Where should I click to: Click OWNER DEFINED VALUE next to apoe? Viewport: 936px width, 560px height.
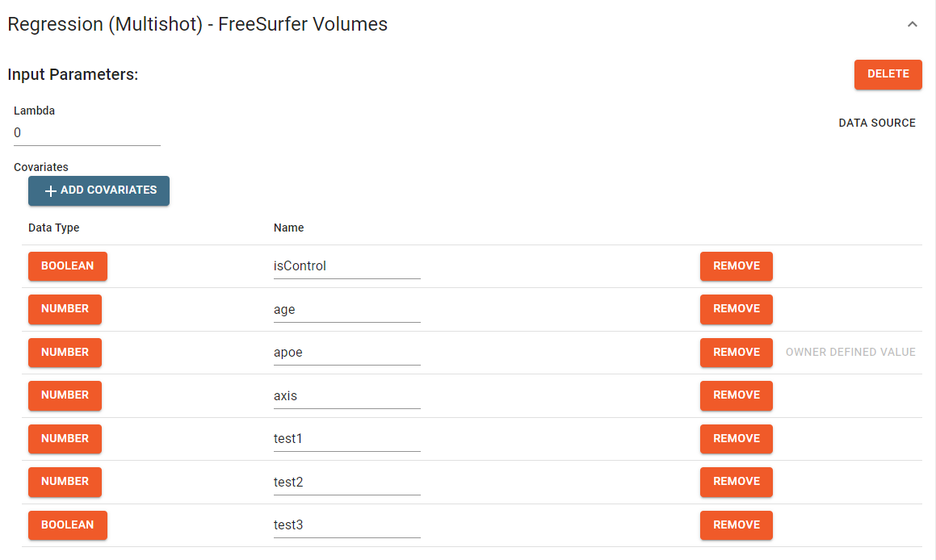[x=850, y=353]
